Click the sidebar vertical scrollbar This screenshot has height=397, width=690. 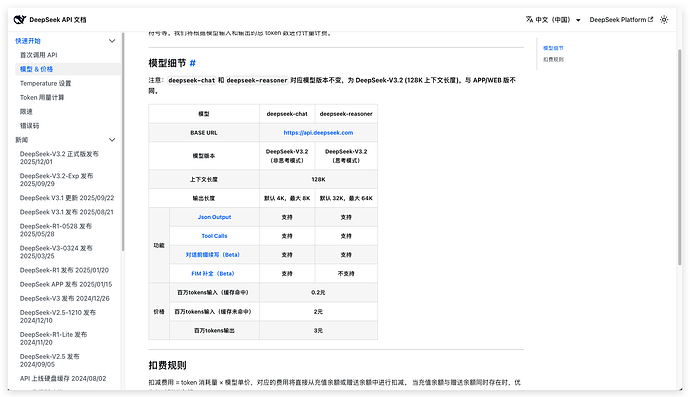(123, 141)
